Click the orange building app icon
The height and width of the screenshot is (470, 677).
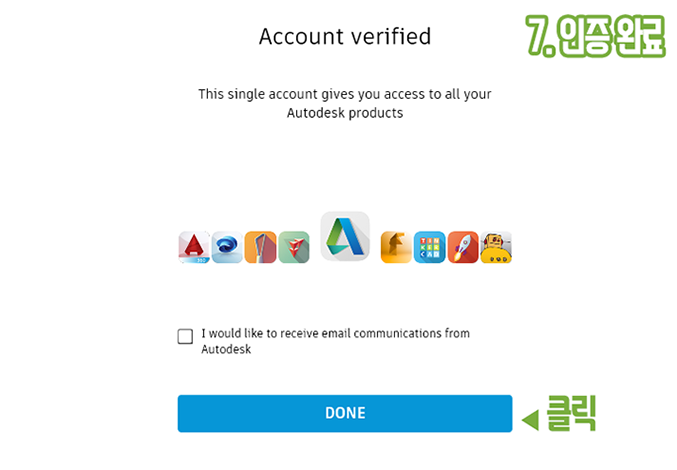[260, 247]
